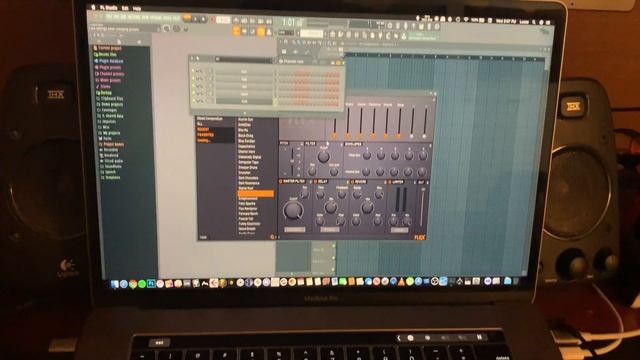Click the orange Playlist view icon in the toolbar
Image resolution: width=640 pixels, height=360 pixels.
click(x=236, y=31)
